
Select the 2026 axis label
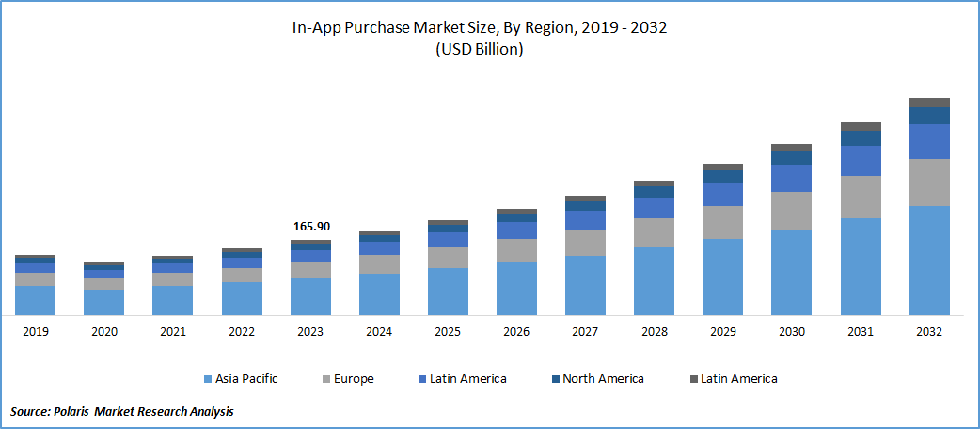pos(516,332)
